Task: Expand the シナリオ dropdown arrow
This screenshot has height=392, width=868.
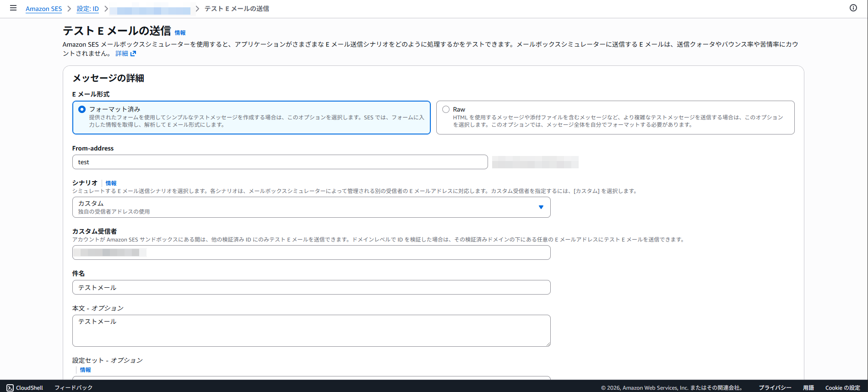Action: click(541, 207)
